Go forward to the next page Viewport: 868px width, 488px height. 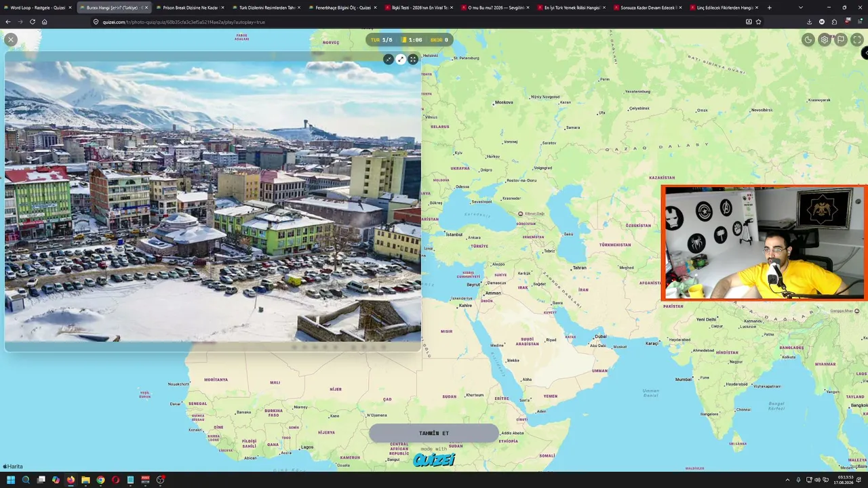20,22
